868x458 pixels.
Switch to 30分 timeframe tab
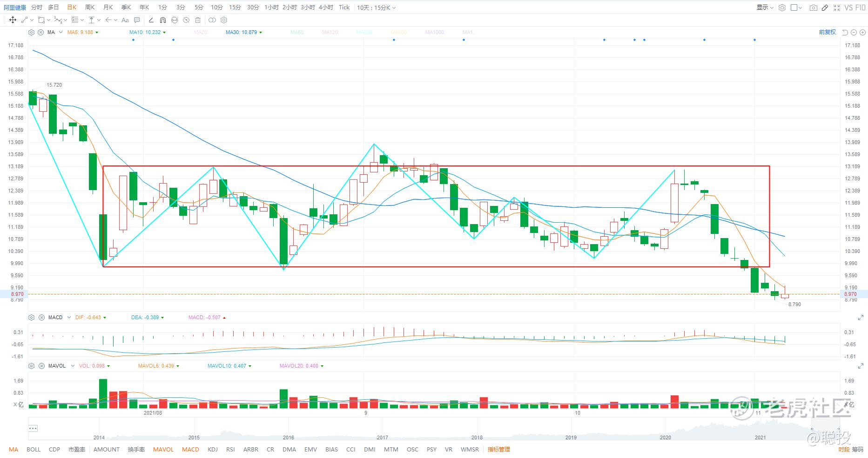coord(253,7)
